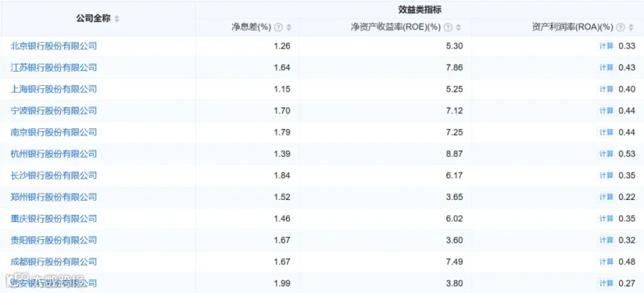Sort by 净资产收益率(ROE)(%) column arrows
The image size is (644, 293).
[x=459, y=27]
